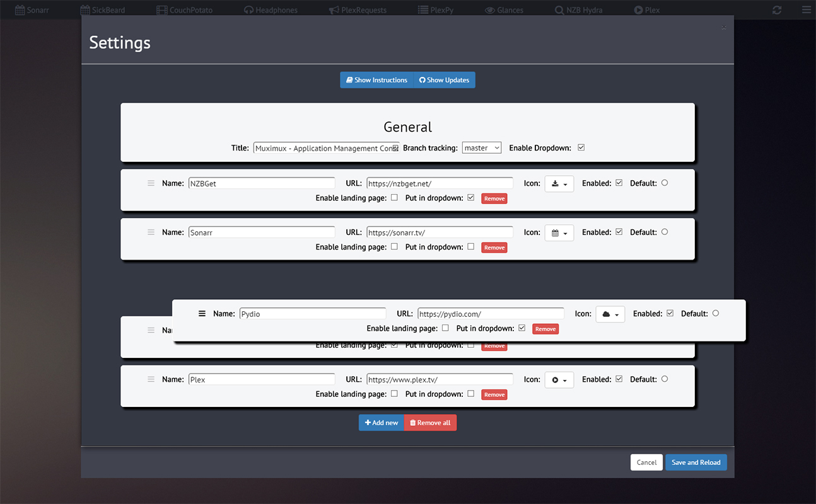816x504 pixels.
Task: Click Add new button
Action: 382,423
